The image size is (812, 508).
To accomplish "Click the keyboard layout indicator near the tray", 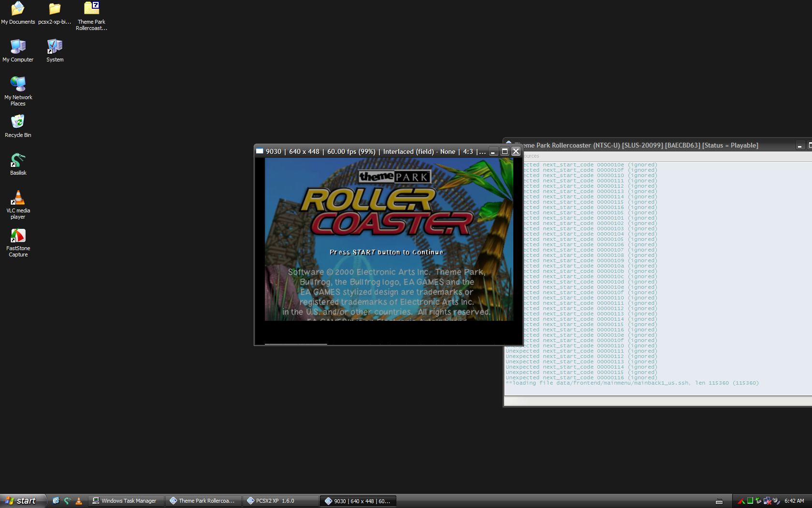I will click(720, 501).
